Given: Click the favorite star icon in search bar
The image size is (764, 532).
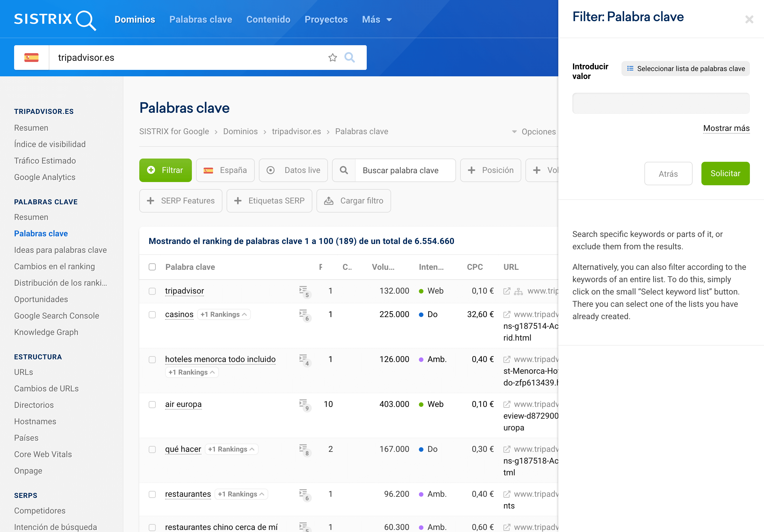Looking at the screenshot, I should click(x=332, y=58).
